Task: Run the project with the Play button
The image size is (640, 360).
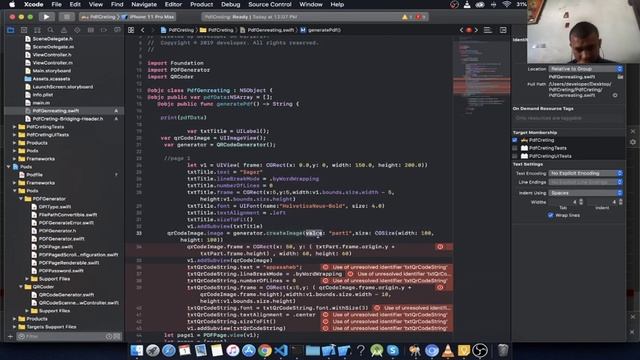Action: tap(46, 17)
